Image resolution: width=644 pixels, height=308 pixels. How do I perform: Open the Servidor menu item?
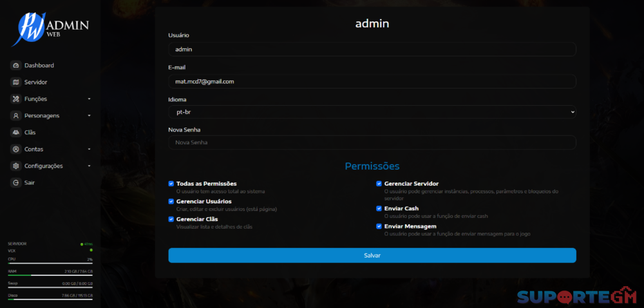(35, 82)
